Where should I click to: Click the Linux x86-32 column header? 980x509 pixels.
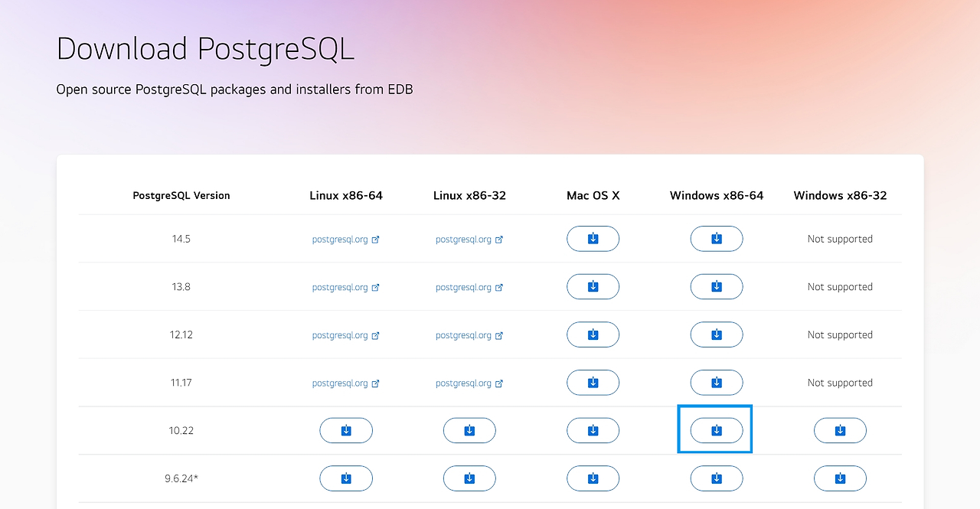pyautogui.click(x=469, y=195)
